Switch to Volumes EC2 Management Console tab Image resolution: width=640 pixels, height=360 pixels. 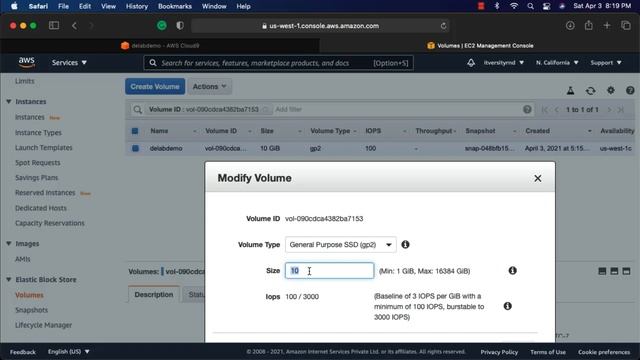tap(480, 46)
